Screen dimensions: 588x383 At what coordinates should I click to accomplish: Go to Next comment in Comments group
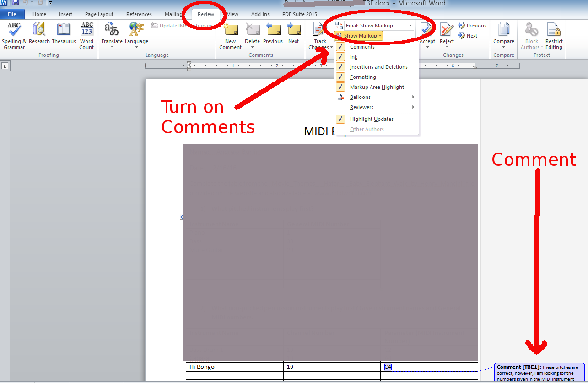coord(294,33)
